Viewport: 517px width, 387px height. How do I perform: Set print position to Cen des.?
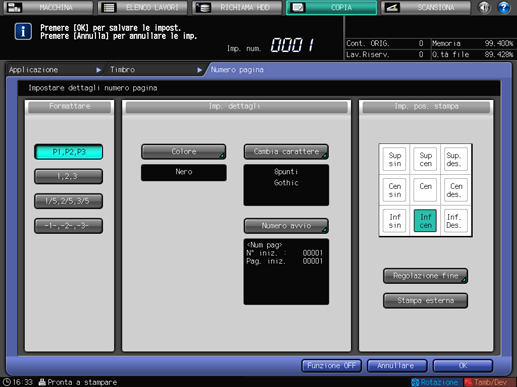tap(456, 190)
